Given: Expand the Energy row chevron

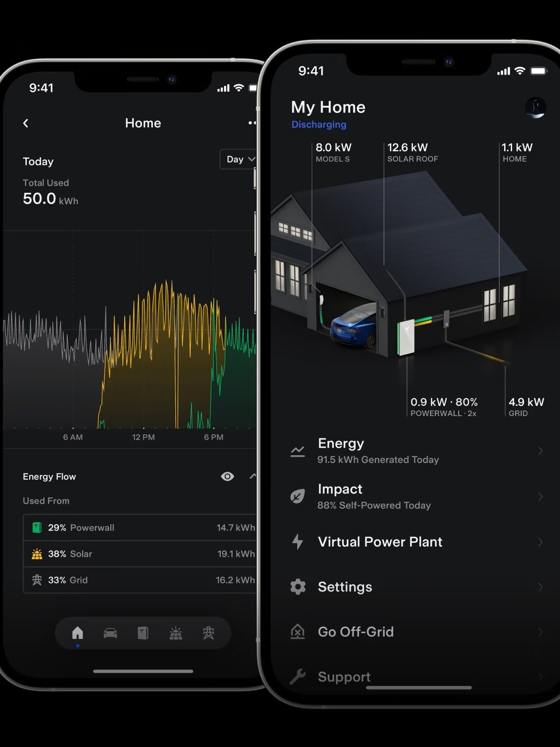Looking at the screenshot, I should [x=540, y=451].
